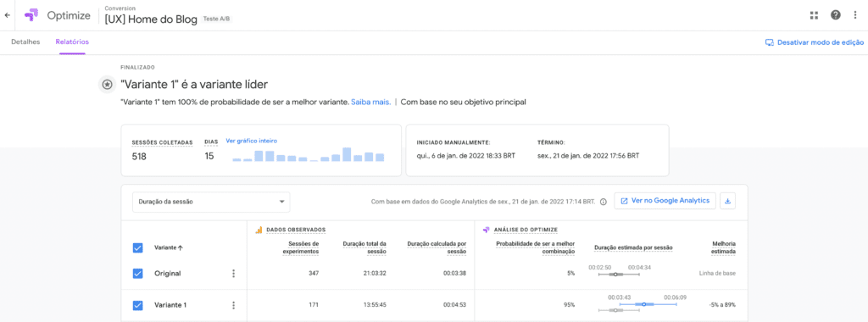Click the download report icon button
This screenshot has width=868, height=322.
tap(727, 201)
